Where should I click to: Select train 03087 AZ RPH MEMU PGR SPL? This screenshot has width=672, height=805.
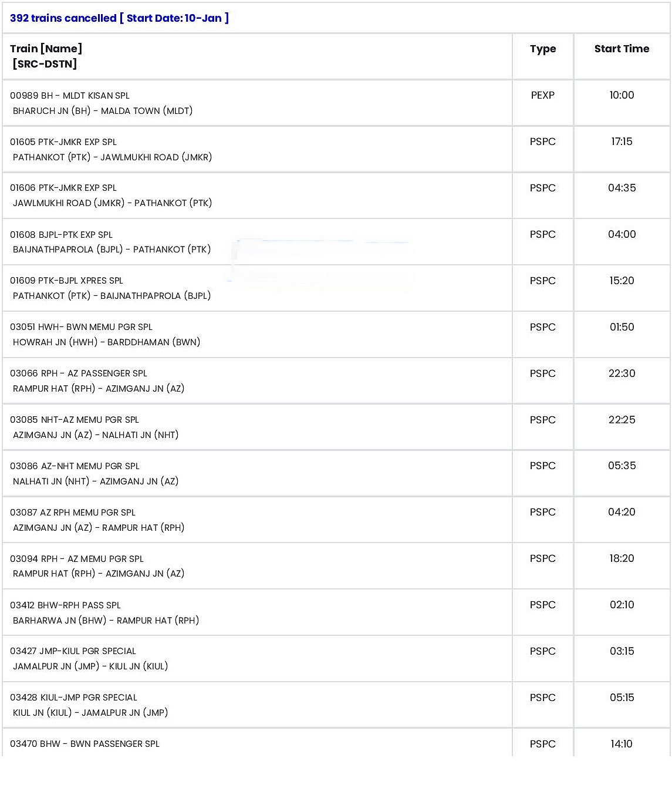73,513
